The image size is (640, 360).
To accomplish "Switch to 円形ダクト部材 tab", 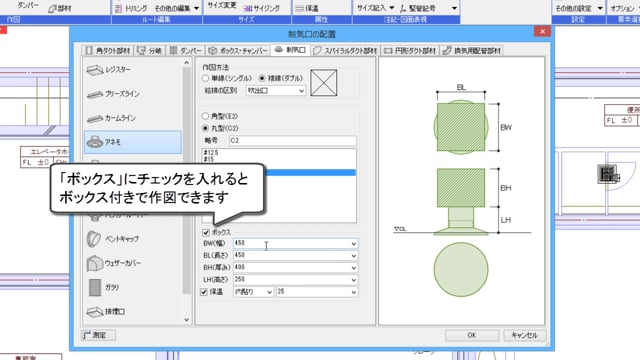I will [410, 51].
